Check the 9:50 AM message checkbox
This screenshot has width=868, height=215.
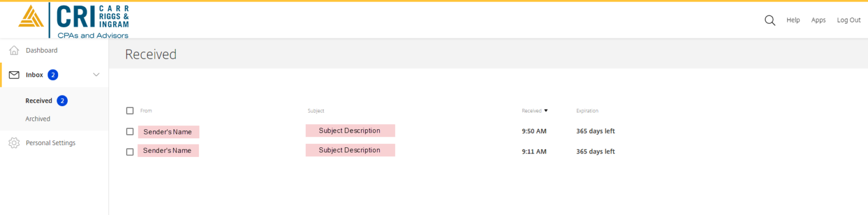pos(130,131)
